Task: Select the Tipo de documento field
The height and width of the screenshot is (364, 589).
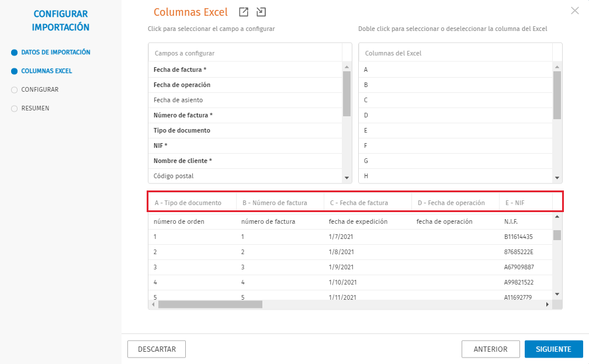Action: click(245, 130)
